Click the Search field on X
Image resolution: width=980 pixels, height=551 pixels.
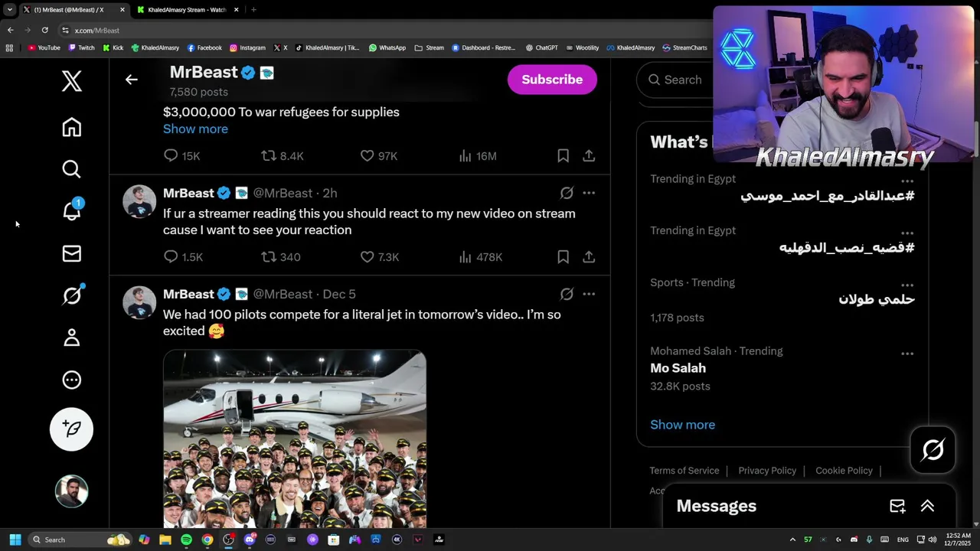pos(681,80)
